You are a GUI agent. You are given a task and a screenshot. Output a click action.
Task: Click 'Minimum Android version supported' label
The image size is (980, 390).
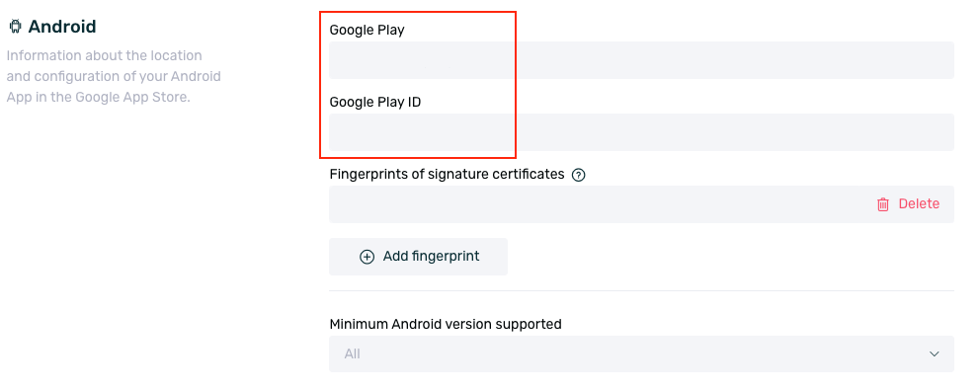coord(446,324)
